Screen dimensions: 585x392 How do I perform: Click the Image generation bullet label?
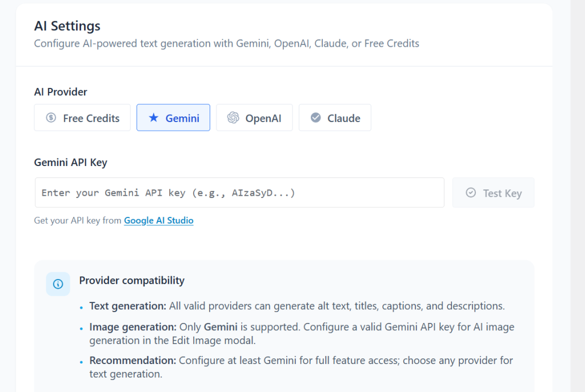click(x=133, y=327)
